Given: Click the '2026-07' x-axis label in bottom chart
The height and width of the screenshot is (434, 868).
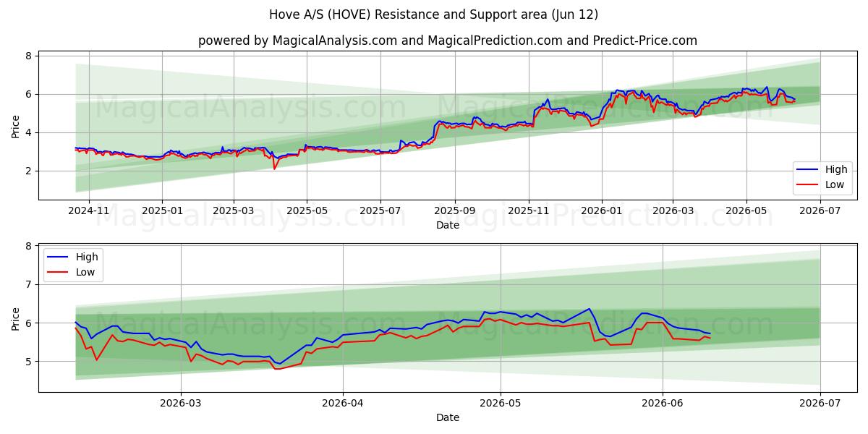Looking at the screenshot, I should (820, 404).
